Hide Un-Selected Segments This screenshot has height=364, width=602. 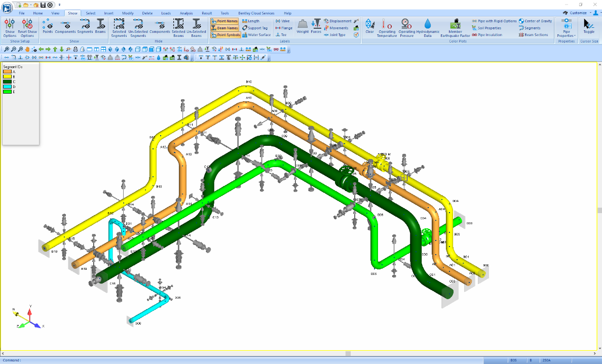tap(138, 28)
